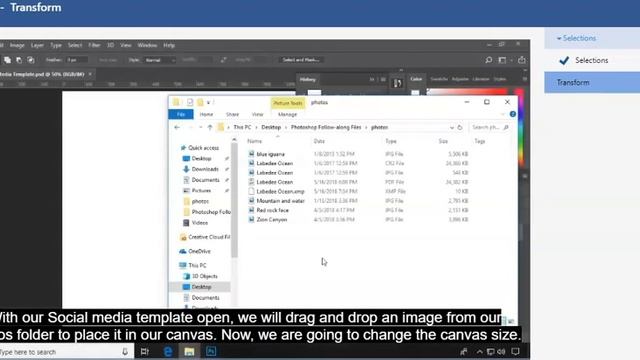Open the Home tab in Explorer
Viewport: 640px width, 360px height.
click(206, 114)
